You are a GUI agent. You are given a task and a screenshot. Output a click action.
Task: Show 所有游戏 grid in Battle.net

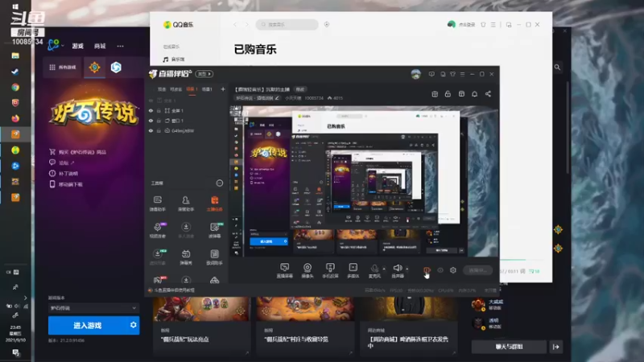(x=63, y=68)
